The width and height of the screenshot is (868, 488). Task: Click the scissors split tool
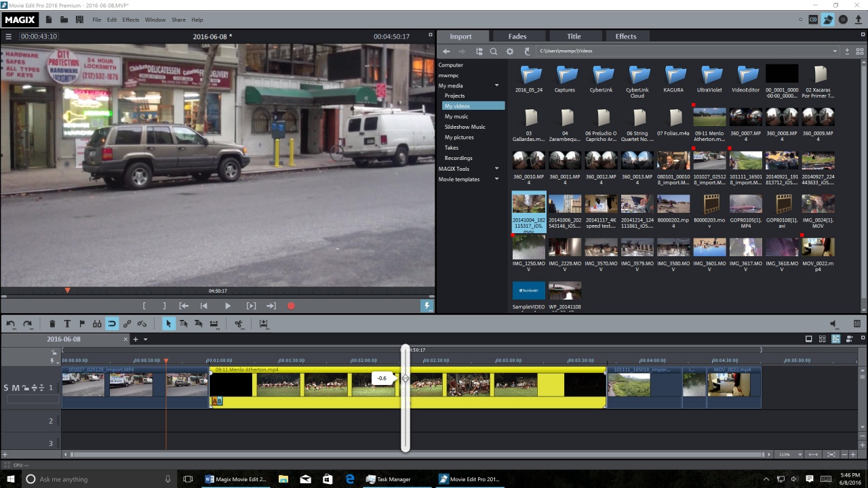(239, 324)
